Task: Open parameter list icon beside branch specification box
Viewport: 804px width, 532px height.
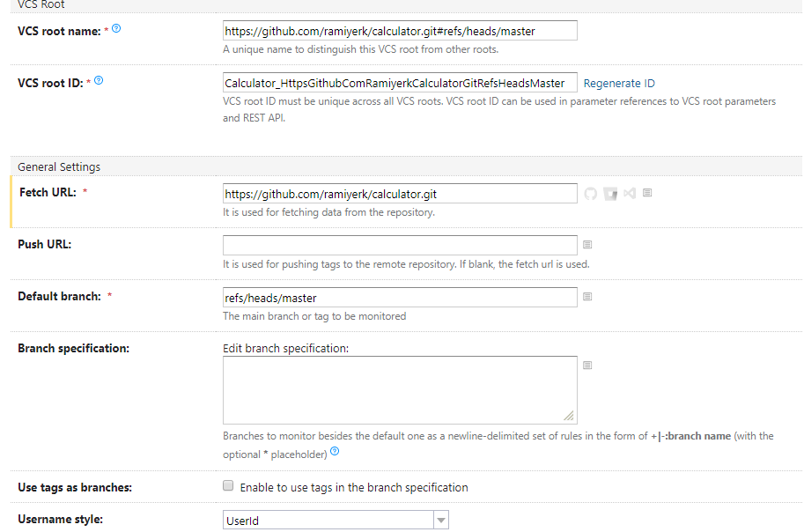Action: [587, 365]
